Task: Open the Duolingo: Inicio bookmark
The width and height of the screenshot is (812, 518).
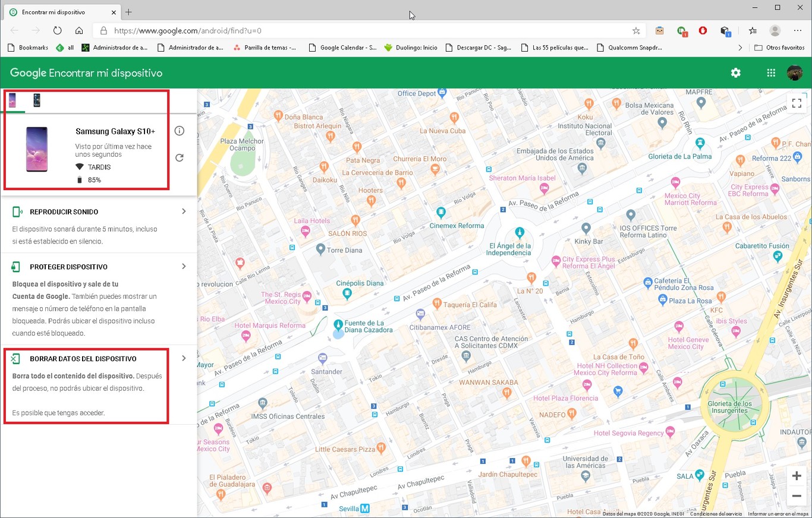Action: click(410, 48)
